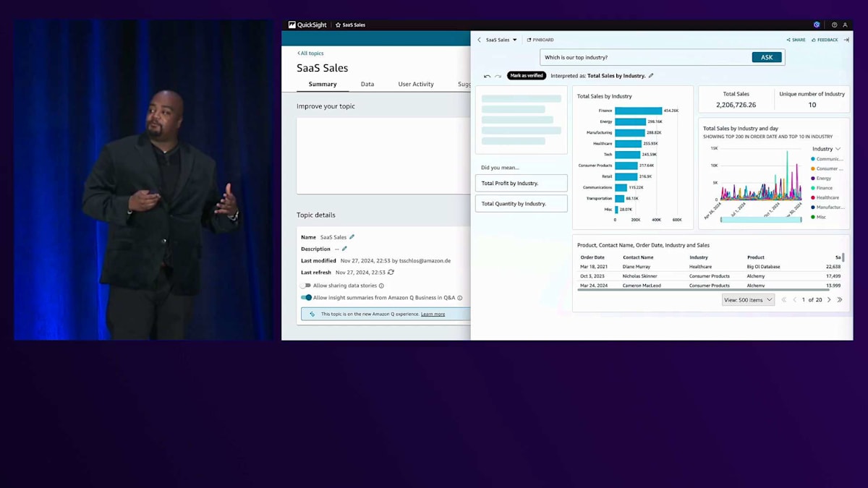This screenshot has width=868, height=488.
Task: Open the help question-mark icon
Action: [834, 25]
